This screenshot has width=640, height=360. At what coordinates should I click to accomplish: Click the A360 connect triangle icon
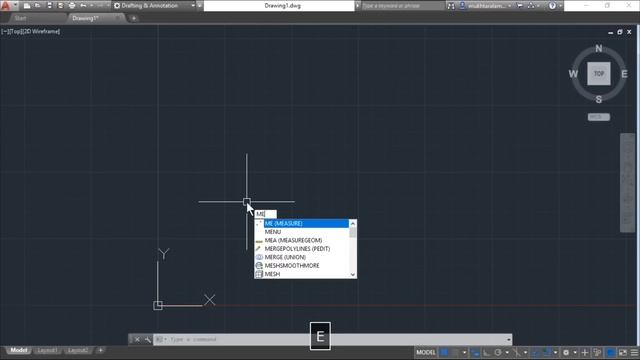coord(531,6)
